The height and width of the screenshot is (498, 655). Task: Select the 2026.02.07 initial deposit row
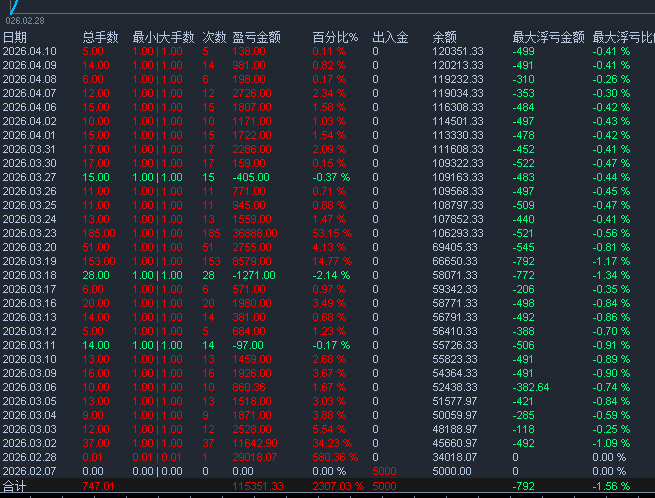point(30,471)
